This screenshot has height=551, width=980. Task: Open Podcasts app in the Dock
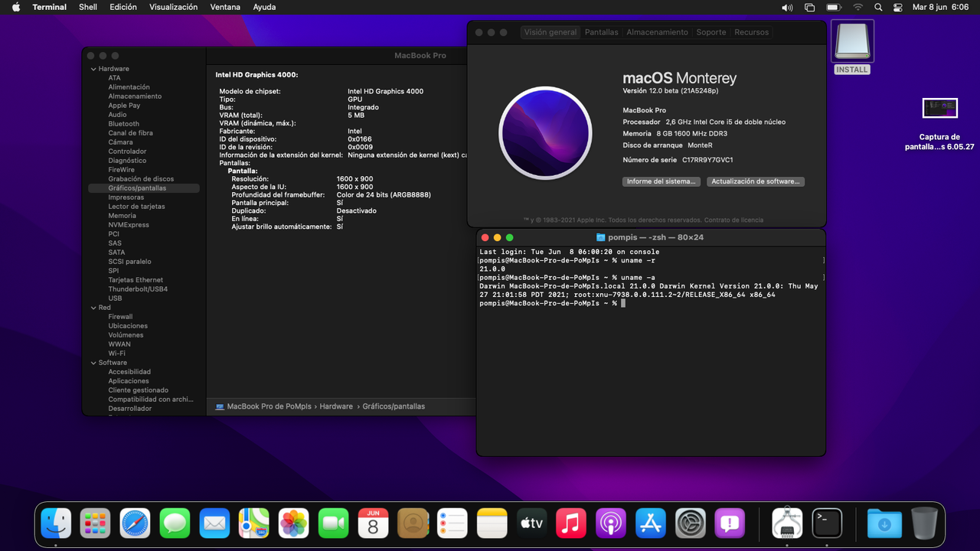coord(611,523)
